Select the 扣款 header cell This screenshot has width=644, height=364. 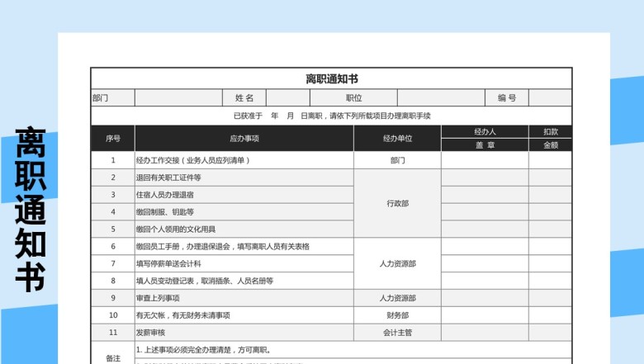click(551, 132)
